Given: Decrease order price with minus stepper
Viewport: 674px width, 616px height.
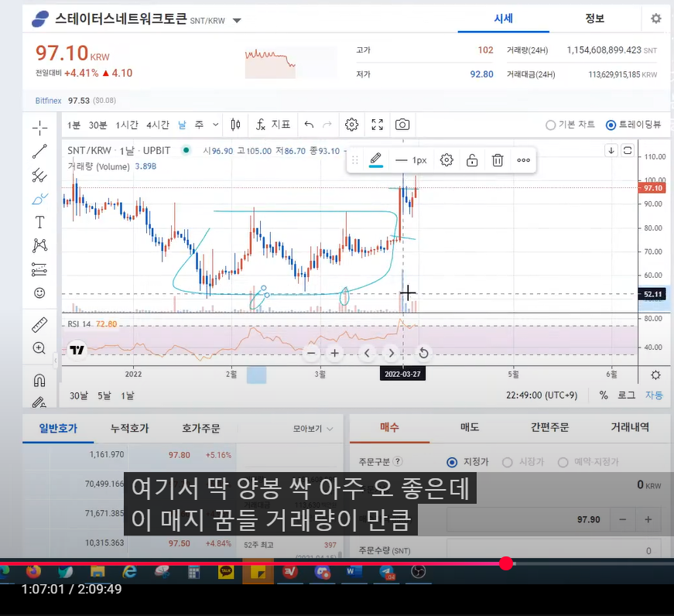Looking at the screenshot, I should click(x=622, y=519).
